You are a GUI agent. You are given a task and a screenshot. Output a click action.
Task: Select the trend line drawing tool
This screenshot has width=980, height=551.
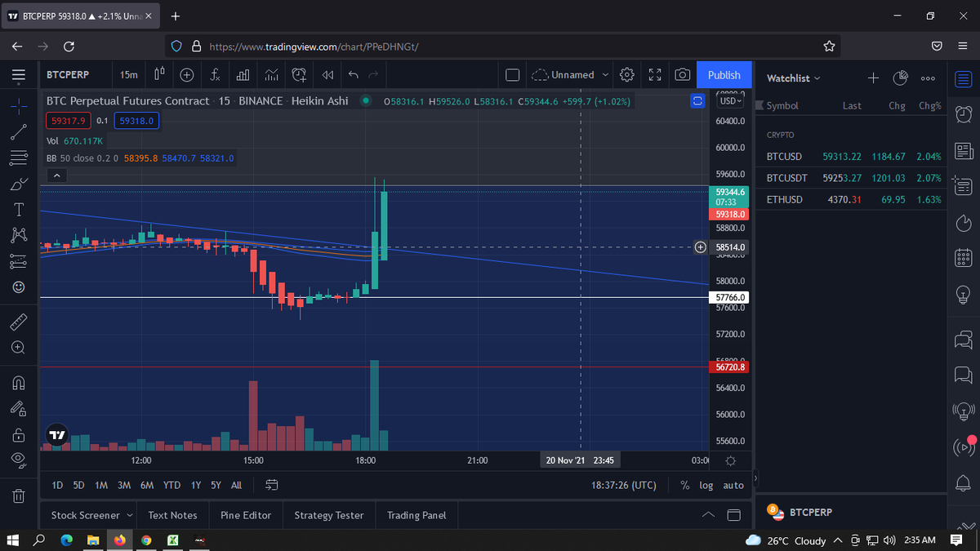[x=18, y=131]
